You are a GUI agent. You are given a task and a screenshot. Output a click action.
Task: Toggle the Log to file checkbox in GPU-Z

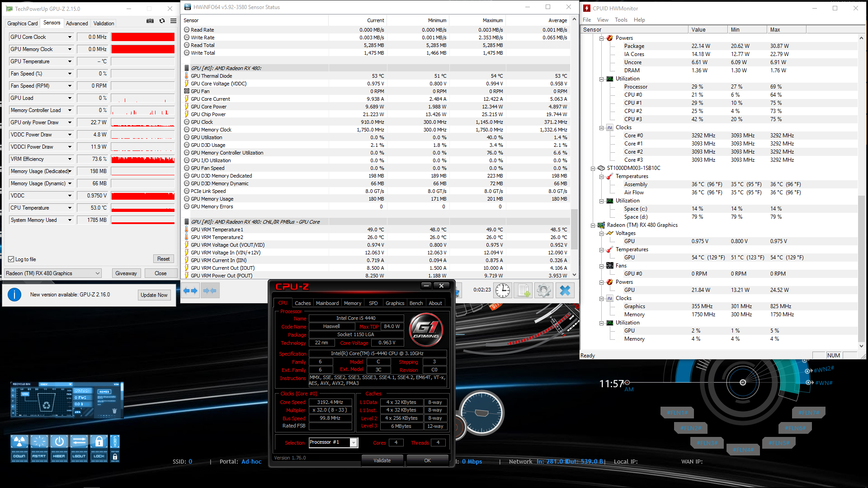coord(11,259)
